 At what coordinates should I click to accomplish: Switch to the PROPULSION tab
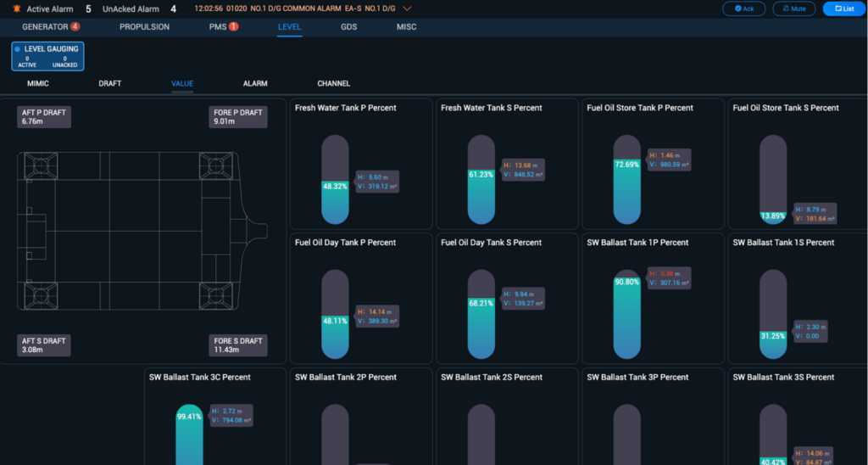coord(144,27)
